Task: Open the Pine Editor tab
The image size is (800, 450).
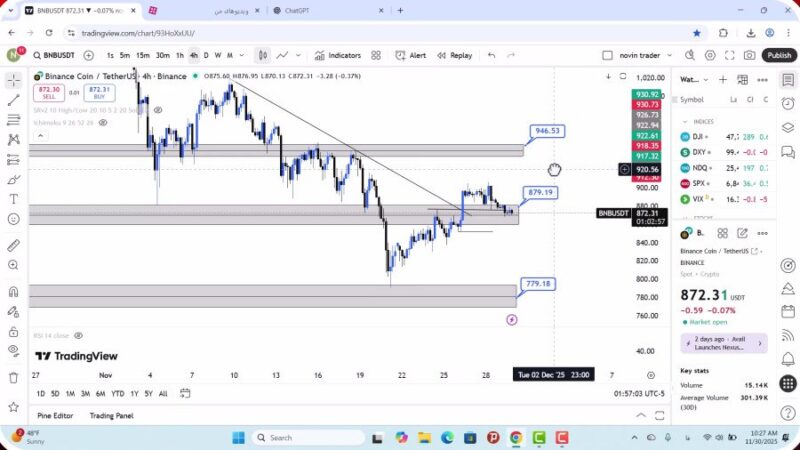Action: pos(55,415)
